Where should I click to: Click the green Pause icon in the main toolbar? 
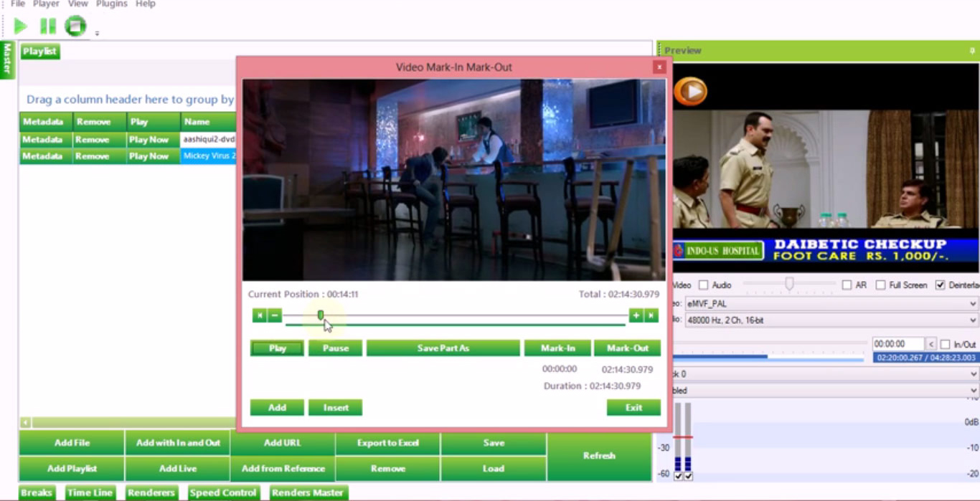click(48, 27)
